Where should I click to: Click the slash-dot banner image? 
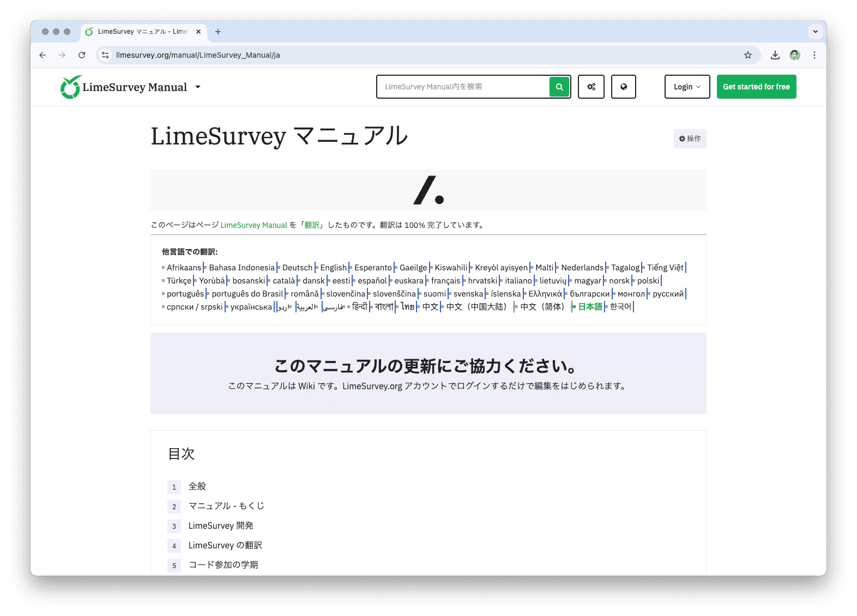tap(428, 190)
